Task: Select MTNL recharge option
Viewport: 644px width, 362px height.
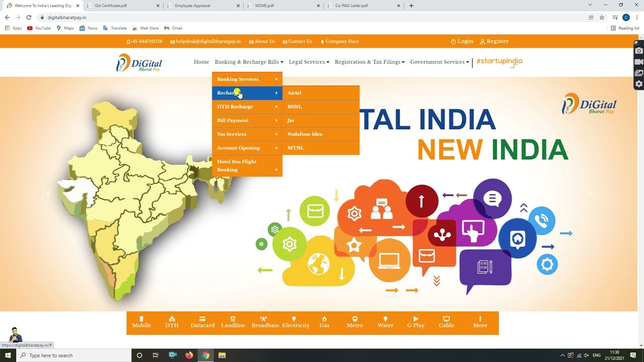Action: [321, 148]
